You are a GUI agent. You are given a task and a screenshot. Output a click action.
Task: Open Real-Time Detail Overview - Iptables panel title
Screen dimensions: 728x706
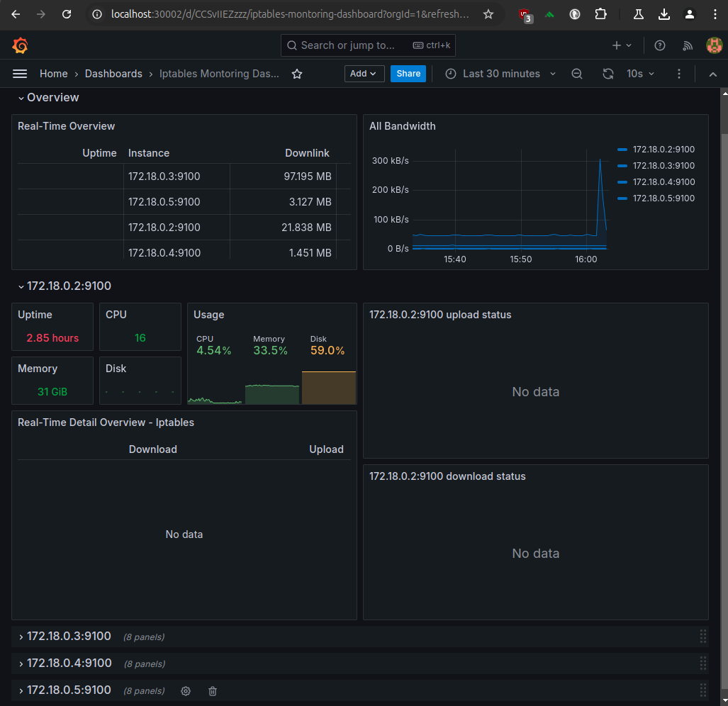[x=106, y=422]
